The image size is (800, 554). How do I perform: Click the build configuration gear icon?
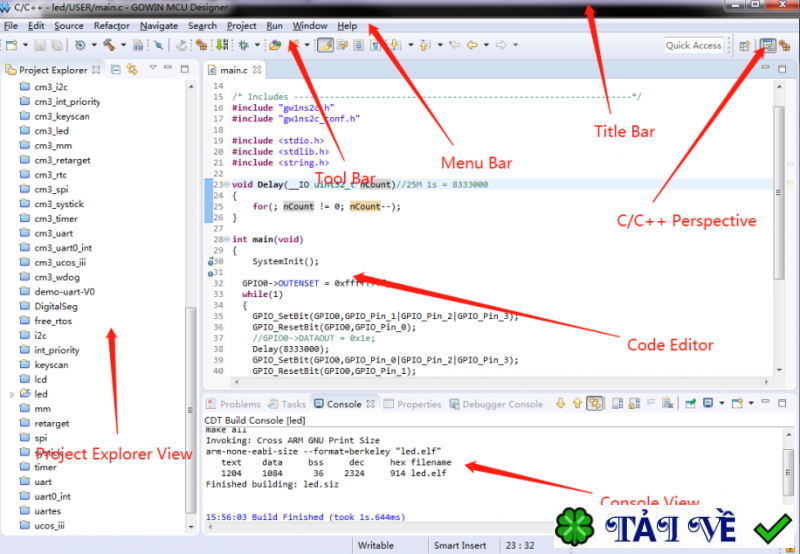point(80,45)
